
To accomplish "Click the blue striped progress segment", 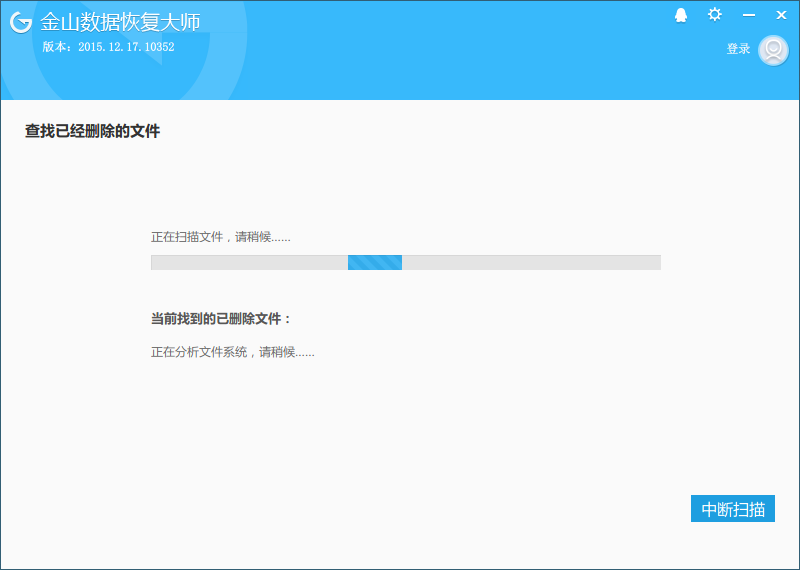I will pyautogui.click(x=375, y=262).
